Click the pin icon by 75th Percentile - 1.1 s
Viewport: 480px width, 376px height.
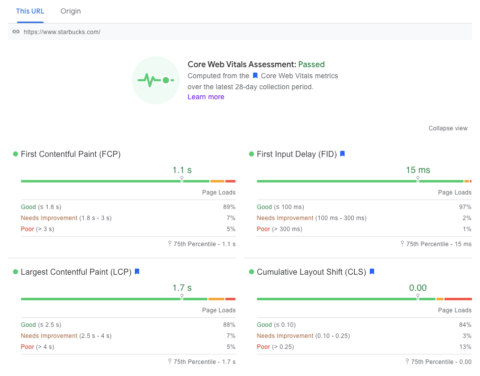coord(170,244)
